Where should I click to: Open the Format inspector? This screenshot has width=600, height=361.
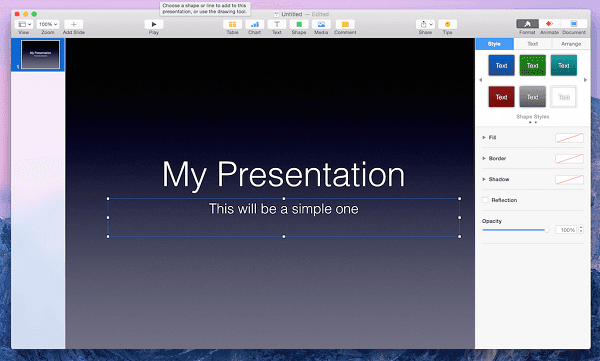[x=527, y=24]
